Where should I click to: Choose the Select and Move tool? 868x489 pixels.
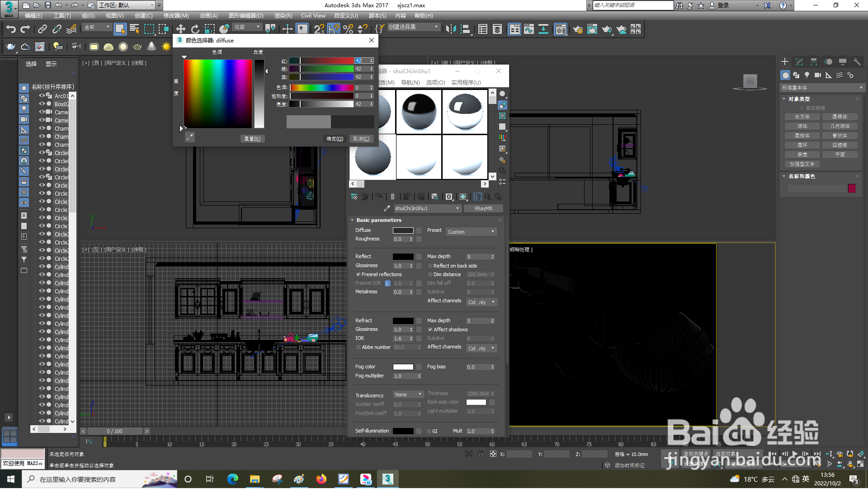point(180,29)
